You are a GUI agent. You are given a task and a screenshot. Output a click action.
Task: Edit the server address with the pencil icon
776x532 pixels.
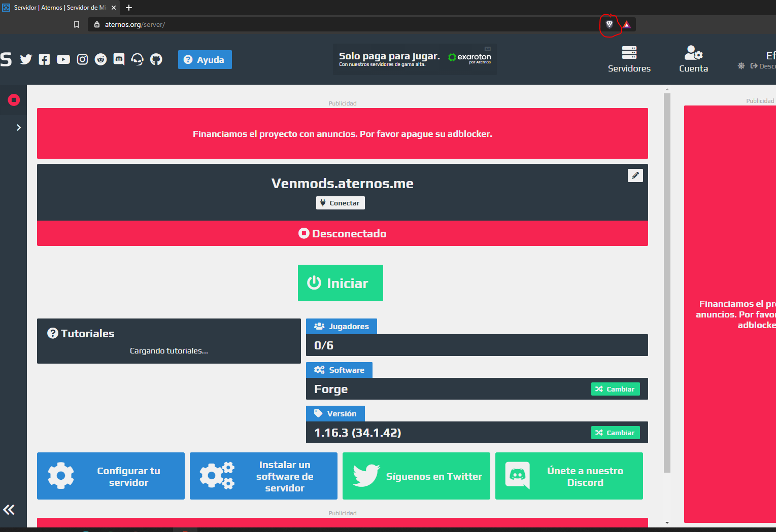[635, 175]
